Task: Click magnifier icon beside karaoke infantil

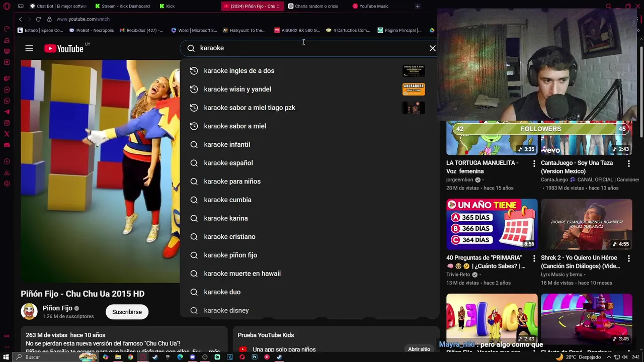Action: tap(194, 144)
